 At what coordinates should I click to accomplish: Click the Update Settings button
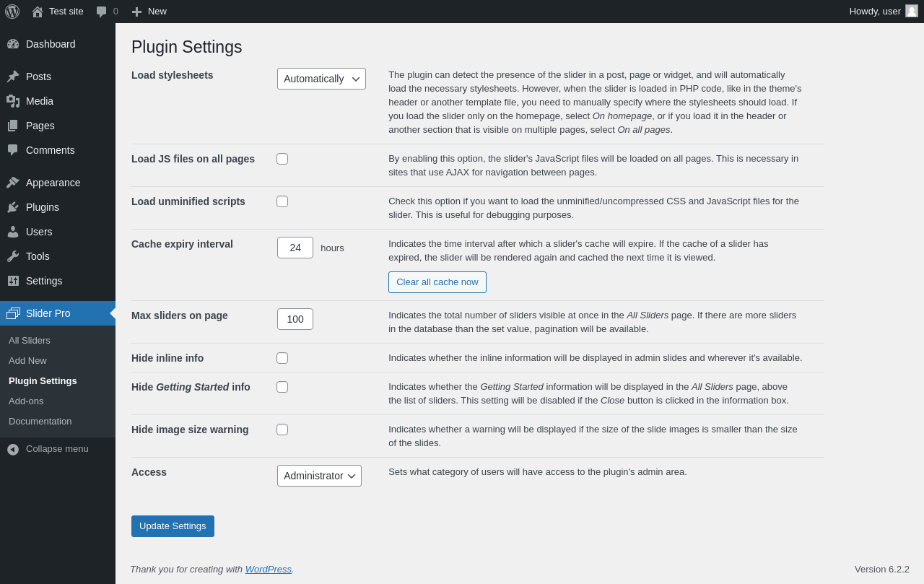coord(173,526)
